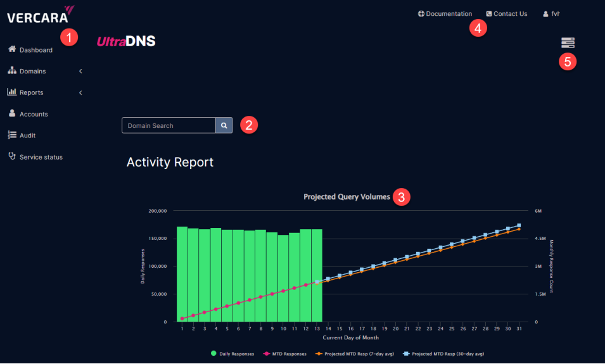This screenshot has width=605, height=364.
Task: Click the Daily Responses axis title
Action: point(143,266)
